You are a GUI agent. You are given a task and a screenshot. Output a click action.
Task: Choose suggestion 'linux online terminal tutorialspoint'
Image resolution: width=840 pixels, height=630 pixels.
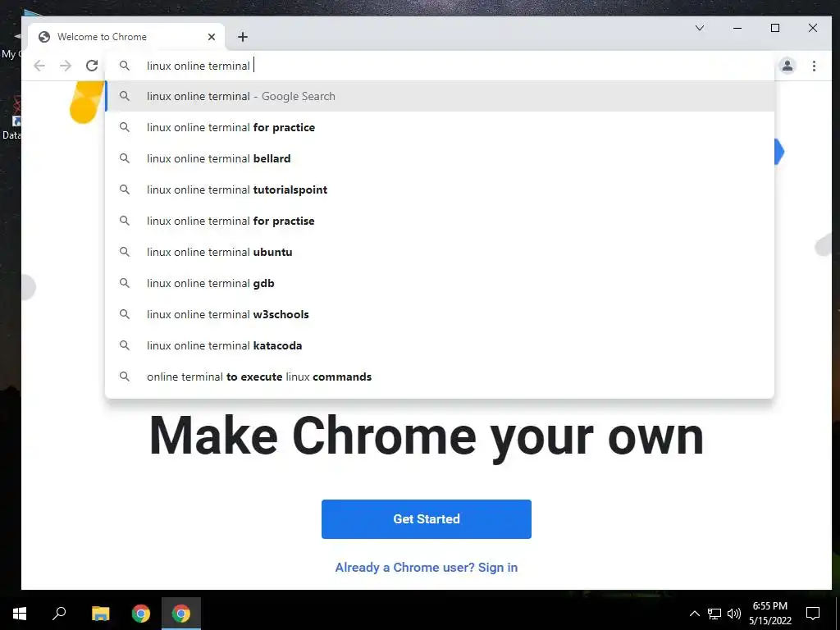click(440, 189)
